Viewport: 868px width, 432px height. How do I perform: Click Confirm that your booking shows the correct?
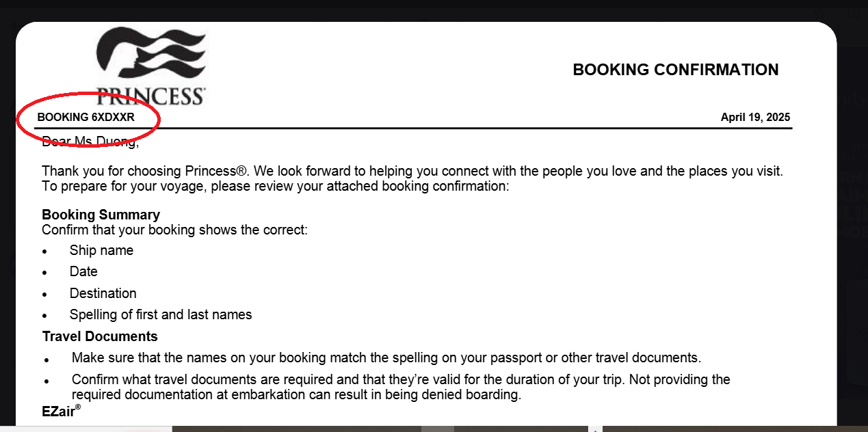point(174,230)
